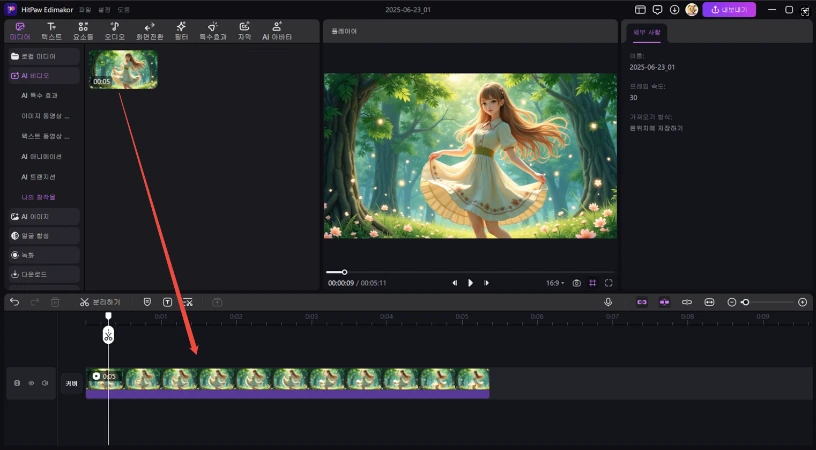Open the 얼굴 합성 (Face Swap) section
Screen dimensions: 816x450
(44, 236)
